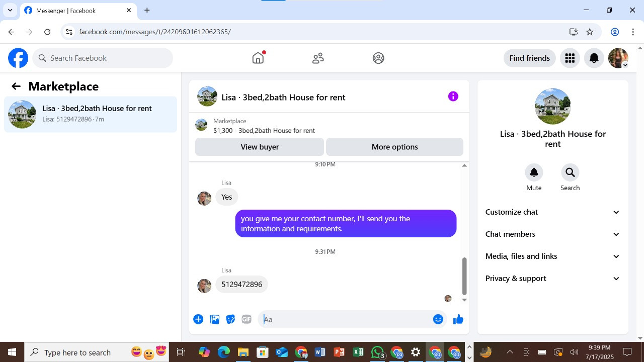Image resolution: width=644 pixels, height=362 pixels.
Task: Go back using the Marketplace arrow
Action: 16,86
